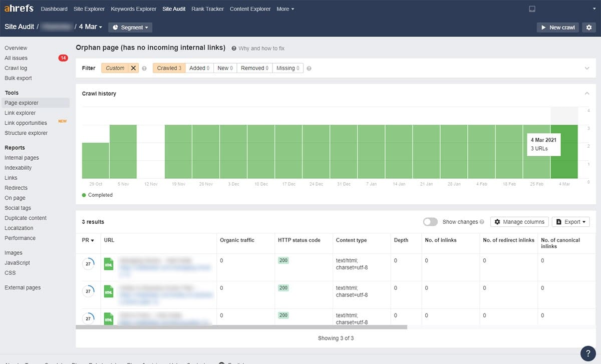Click the 29 Oct bar in crawl history
601x364 pixels.
(x=96, y=160)
